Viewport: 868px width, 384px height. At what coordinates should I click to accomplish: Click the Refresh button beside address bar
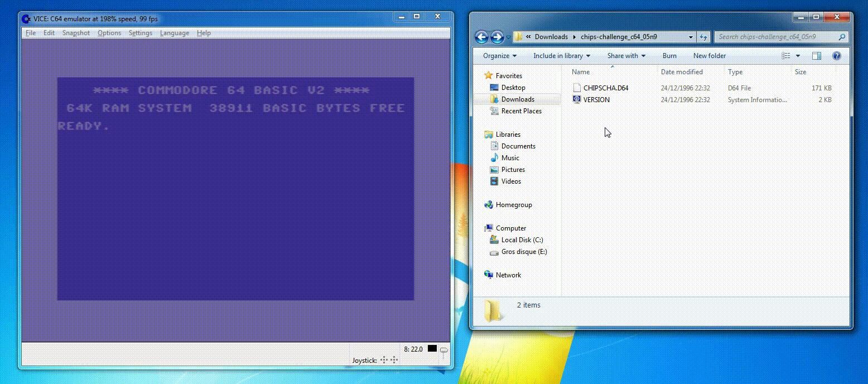(703, 37)
